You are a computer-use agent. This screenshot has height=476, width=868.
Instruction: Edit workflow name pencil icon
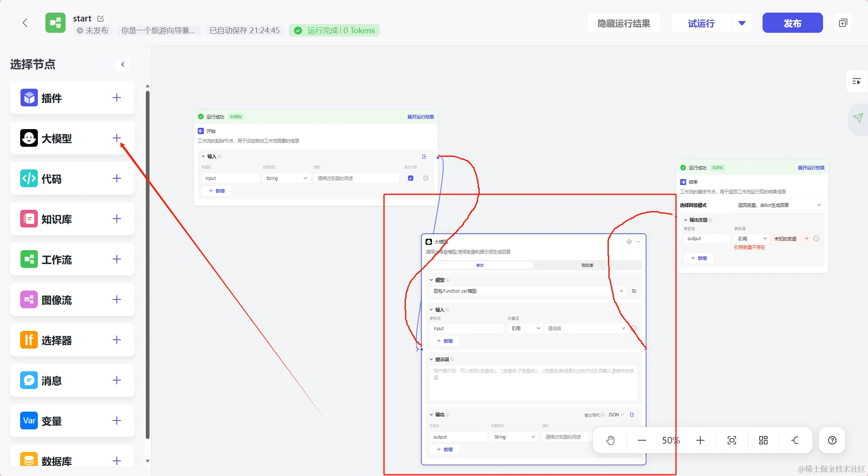[x=100, y=19]
